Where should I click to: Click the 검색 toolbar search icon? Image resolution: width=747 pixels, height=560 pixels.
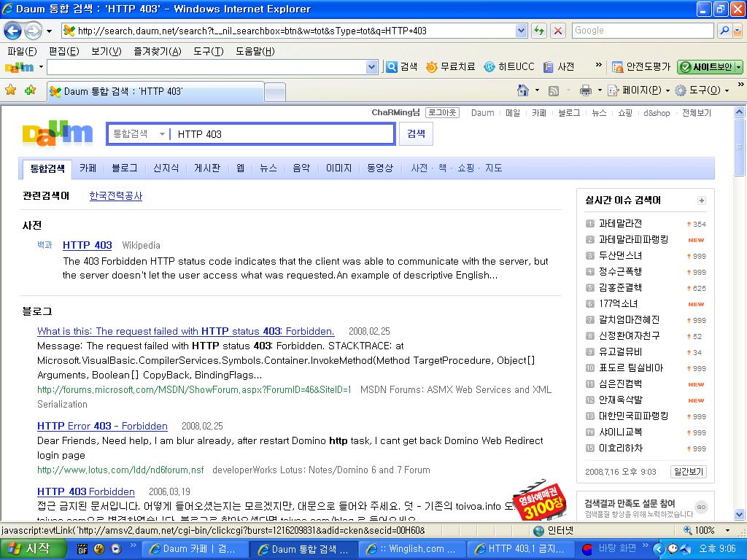pos(402,66)
